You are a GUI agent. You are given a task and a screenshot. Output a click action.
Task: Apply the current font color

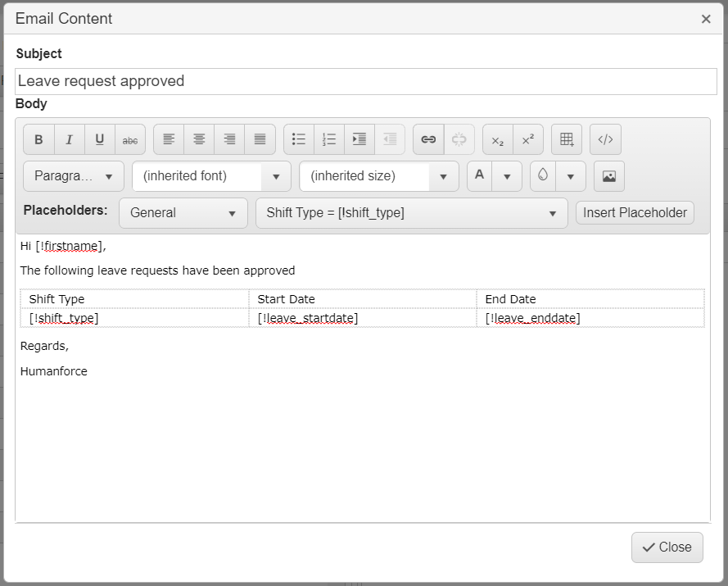click(x=480, y=176)
